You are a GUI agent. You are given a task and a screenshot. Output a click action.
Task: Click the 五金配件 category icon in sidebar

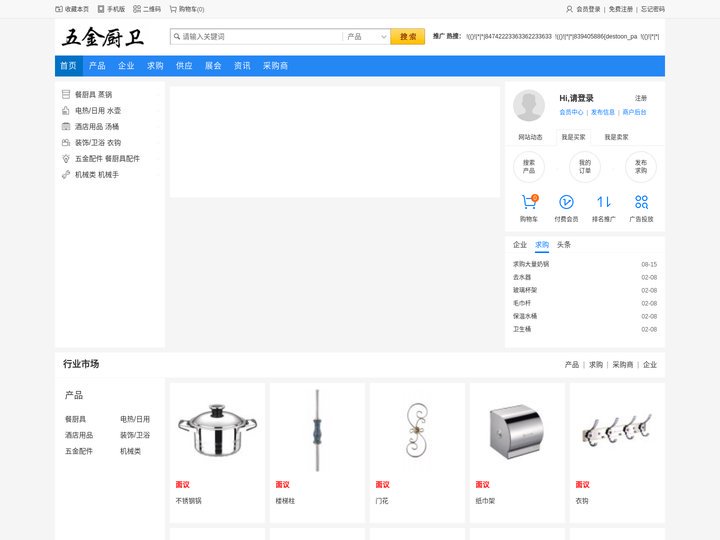click(66, 158)
